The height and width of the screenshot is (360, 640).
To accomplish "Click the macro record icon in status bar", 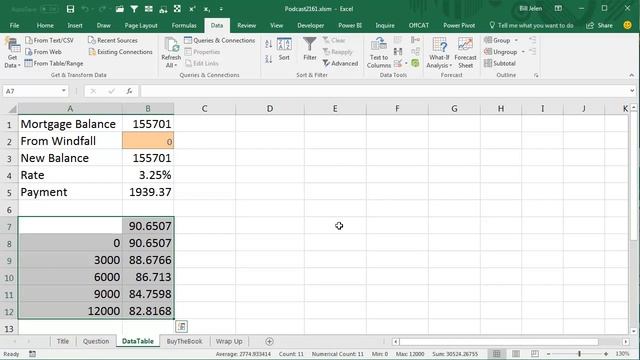I will [32, 354].
